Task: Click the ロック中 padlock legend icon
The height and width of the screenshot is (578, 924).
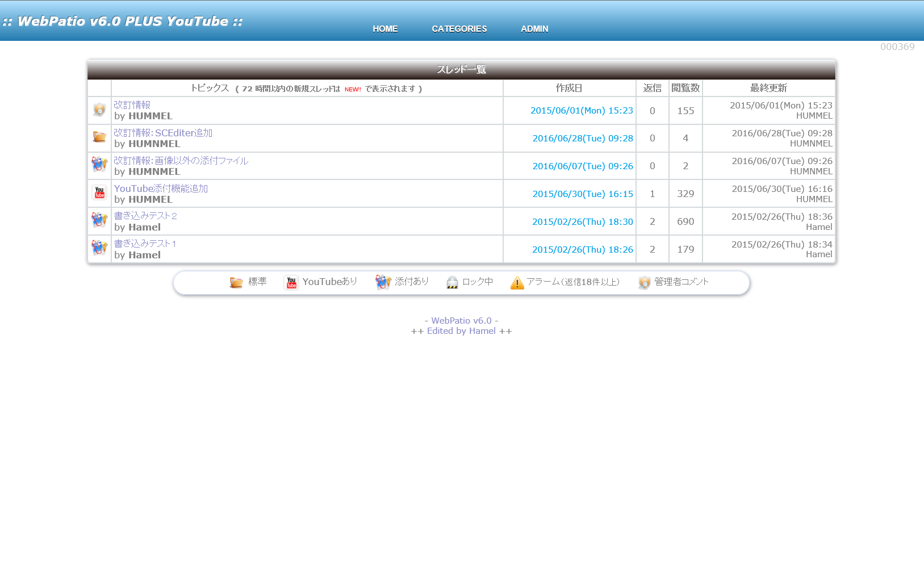Action: click(x=452, y=282)
